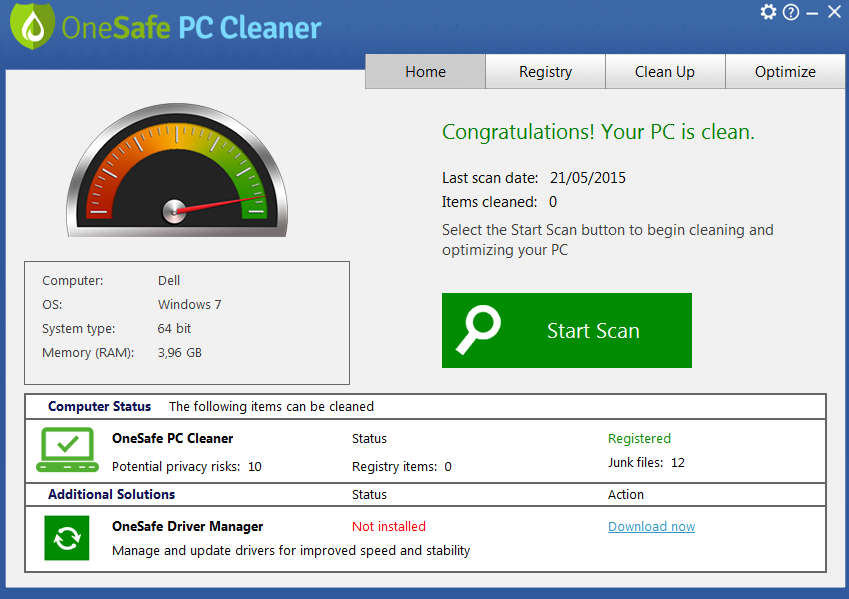The width and height of the screenshot is (849, 599).
Task: Click the Computer Status heading
Action: [x=100, y=407]
